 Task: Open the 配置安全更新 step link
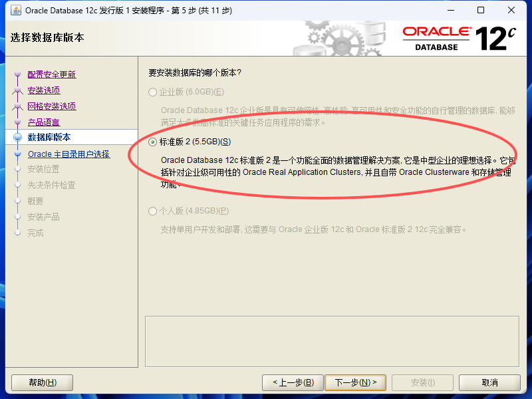[x=52, y=74]
